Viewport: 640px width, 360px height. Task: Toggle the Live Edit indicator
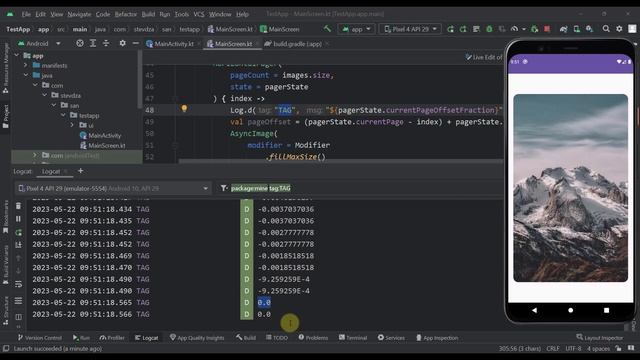(x=484, y=58)
